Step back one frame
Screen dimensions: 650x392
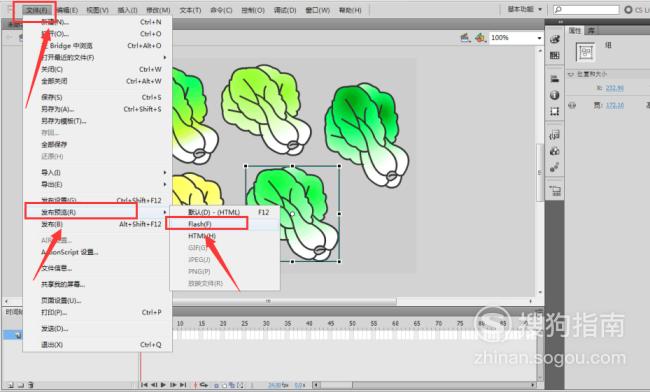153,385
